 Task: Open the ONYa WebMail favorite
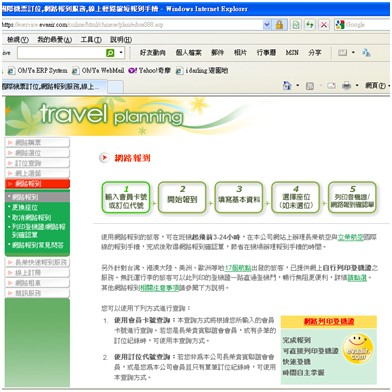tap(99, 71)
